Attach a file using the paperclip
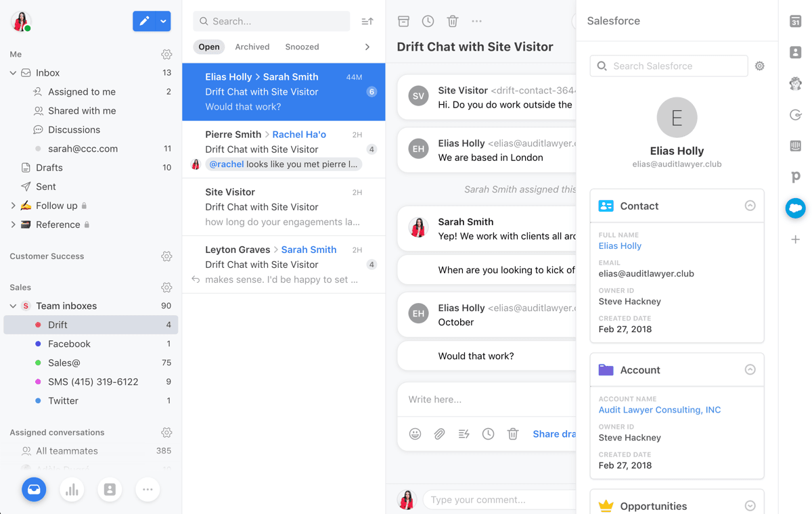Image resolution: width=812 pixels, height=514 pixels. tap(439, 434)
